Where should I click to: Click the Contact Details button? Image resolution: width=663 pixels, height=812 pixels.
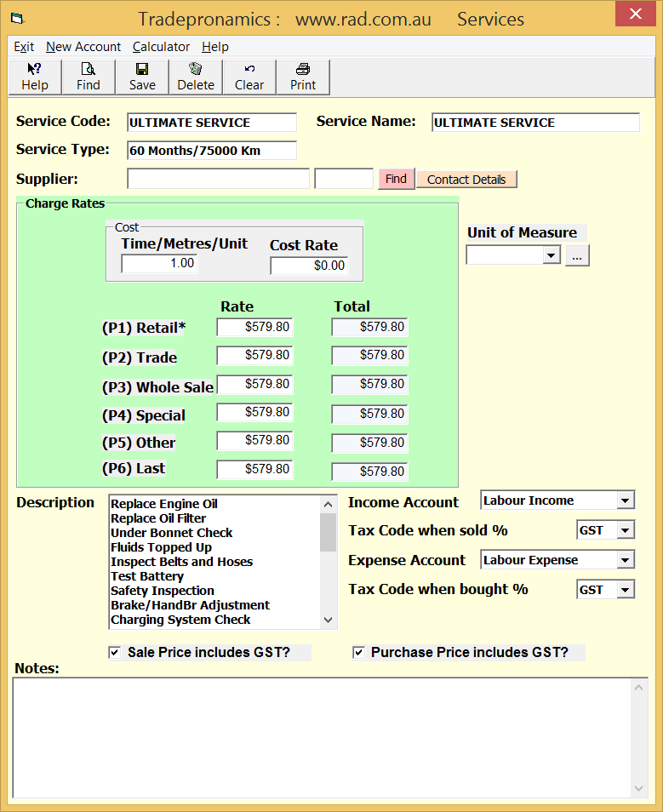466,180
